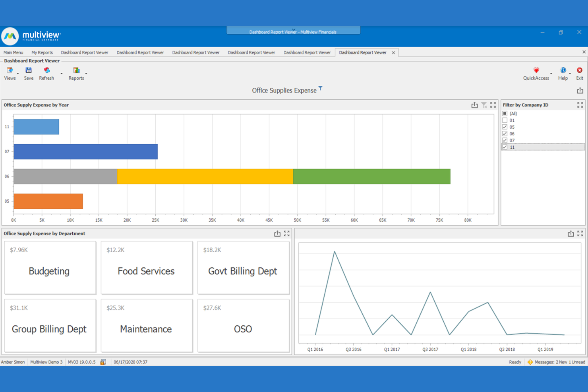Maximize the quarterly line chart panel
588x392 pixels.
[x=580, y=234]
